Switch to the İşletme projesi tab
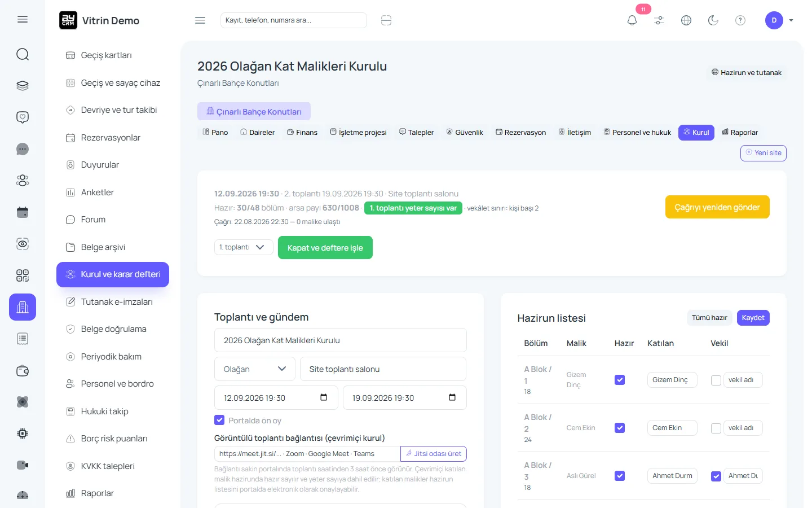812x508 pixels. tap(359, 132)
